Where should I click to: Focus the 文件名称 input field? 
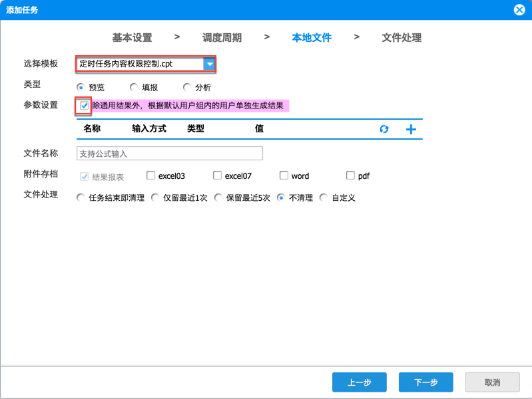pos(170,154)
